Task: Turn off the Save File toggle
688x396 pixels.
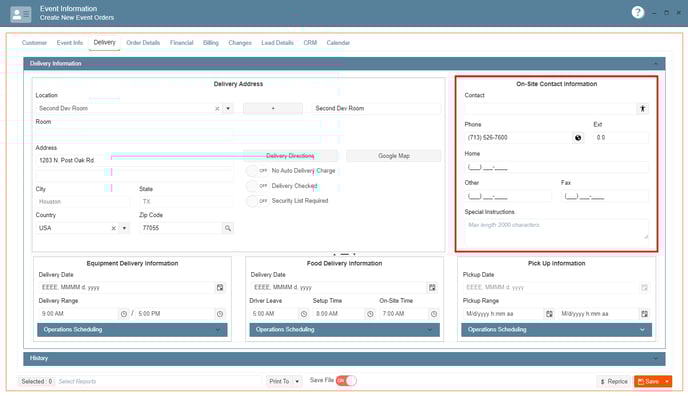Action: [x=346, y=381]
